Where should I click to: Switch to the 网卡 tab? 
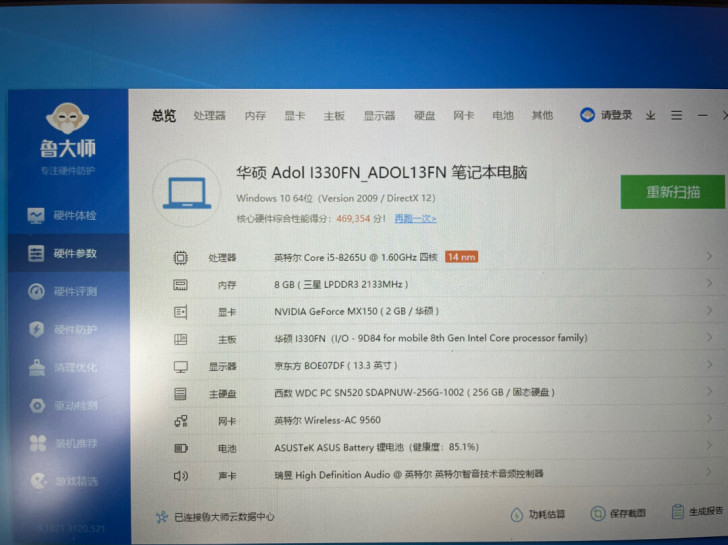point(463,116)
